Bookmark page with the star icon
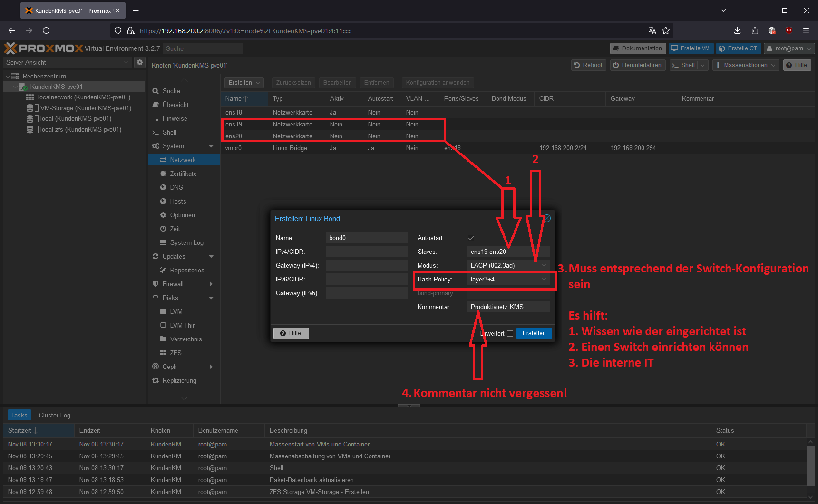The image size is (818, 504). [x=666, y=30]
